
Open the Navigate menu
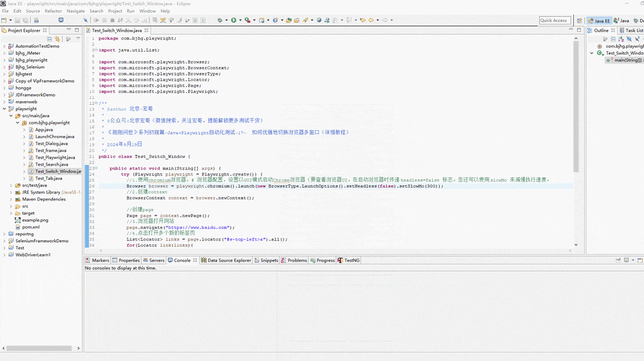tap(75, 11)
